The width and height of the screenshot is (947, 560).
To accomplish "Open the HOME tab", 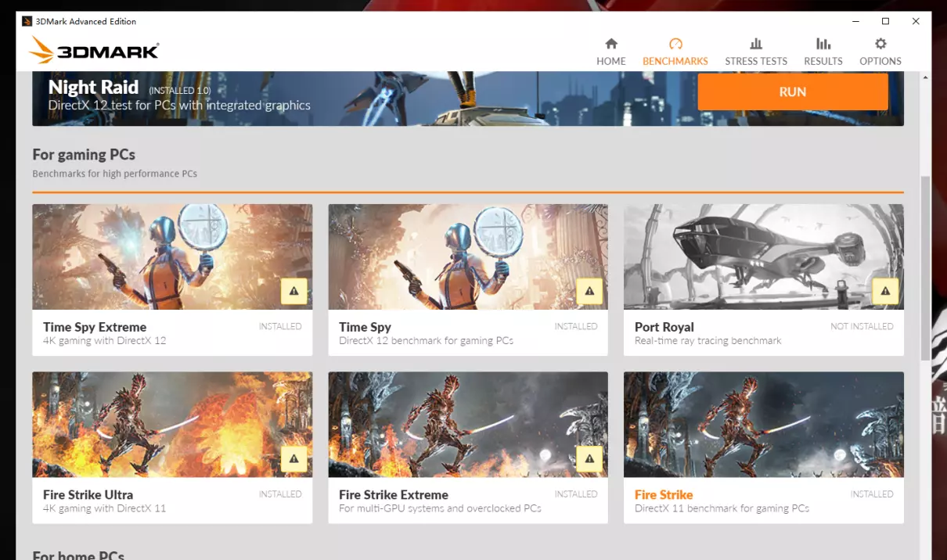I will tap(611, 52).
